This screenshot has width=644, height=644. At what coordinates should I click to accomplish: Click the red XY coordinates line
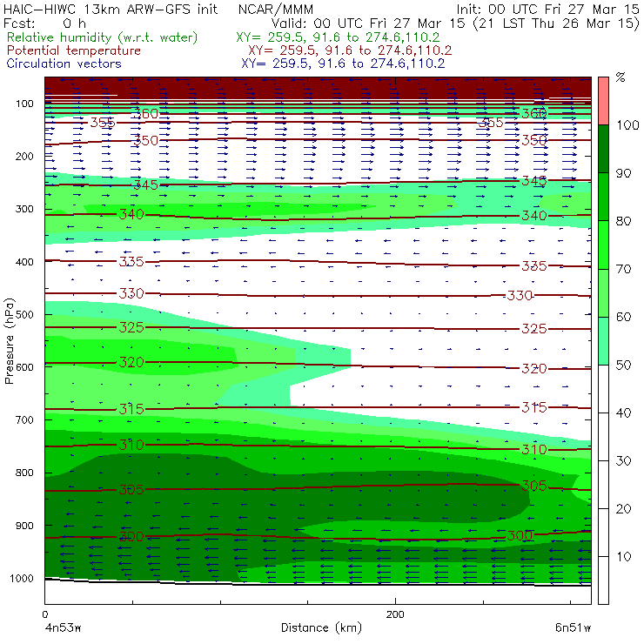tap(350, 50)
